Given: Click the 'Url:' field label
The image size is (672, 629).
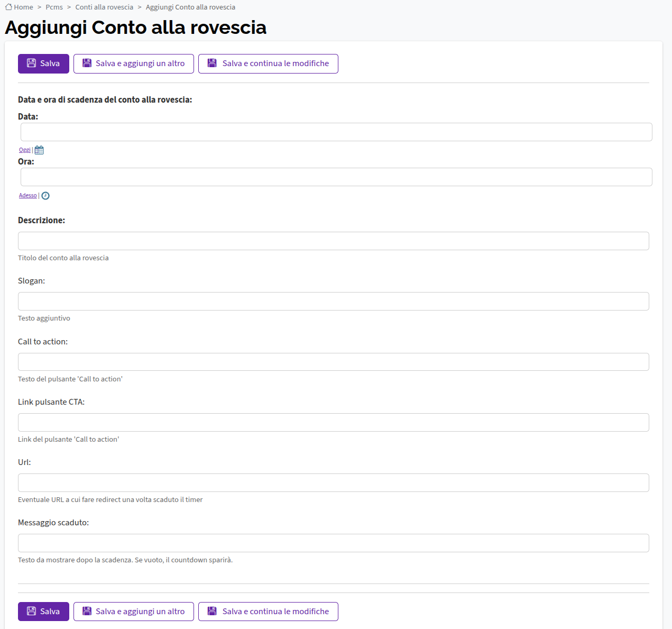Looking at the screenshot, I should (x=24, y=462).
